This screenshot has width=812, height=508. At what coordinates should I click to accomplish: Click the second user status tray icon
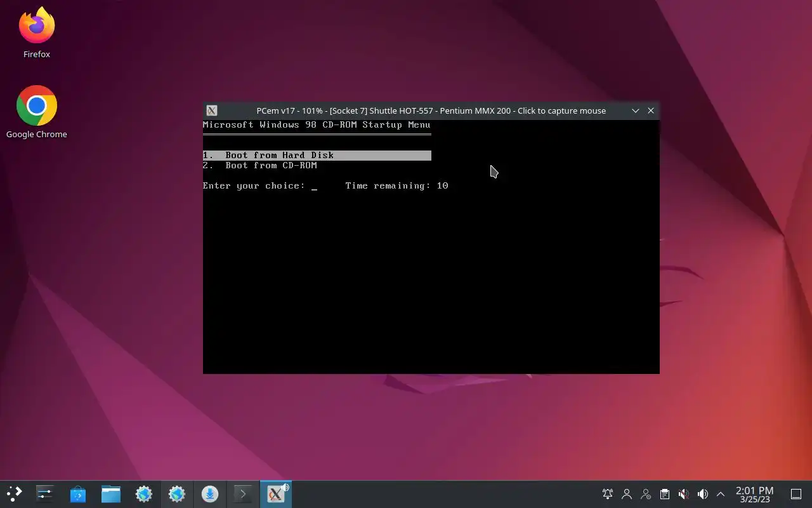[646, 494]
